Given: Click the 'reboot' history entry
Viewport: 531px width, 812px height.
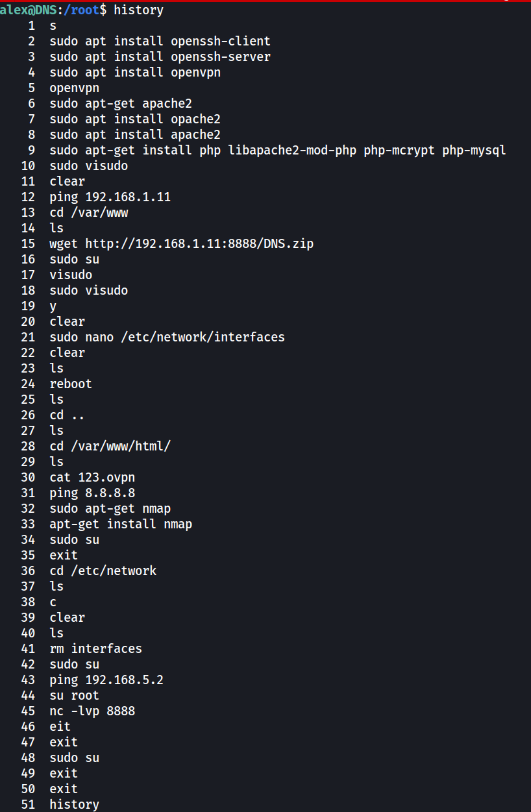Looking at the screenshot, I should [x=71, y=384].
